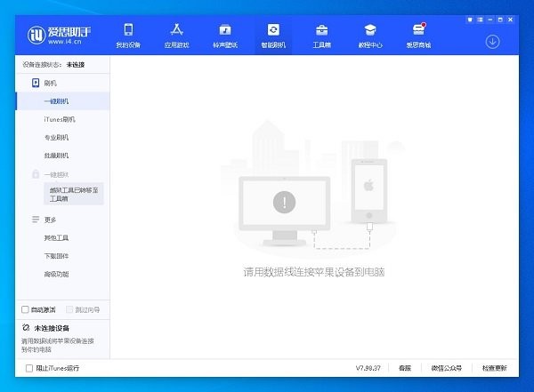Toggle the 阻止iTunes运行 checkbox
Image resolution: width=534 pixels, height=392 pixels.
click(29, 368)
